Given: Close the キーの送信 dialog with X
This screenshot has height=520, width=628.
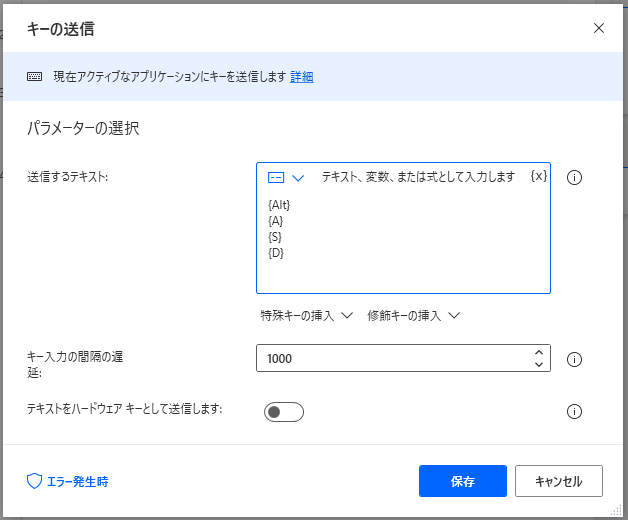Looking at the screenshot, I should [599, 28].
